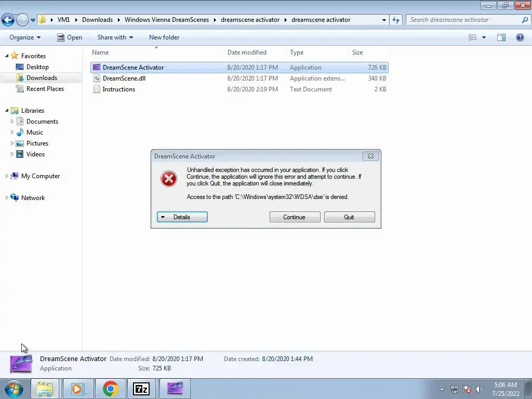This screenshot has height=399, width=532.
Task: Select DreamScene Activator application icon
Action: (x=97, y=67)
